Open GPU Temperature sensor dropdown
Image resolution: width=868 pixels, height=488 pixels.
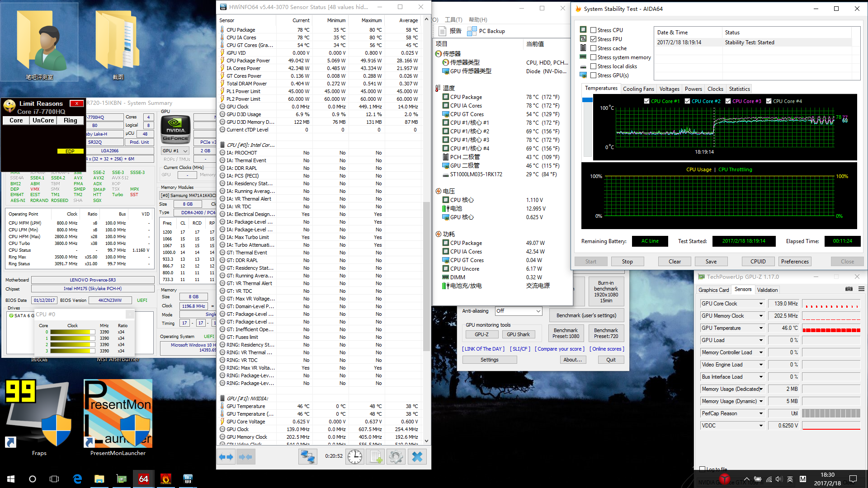pos(761,328)
